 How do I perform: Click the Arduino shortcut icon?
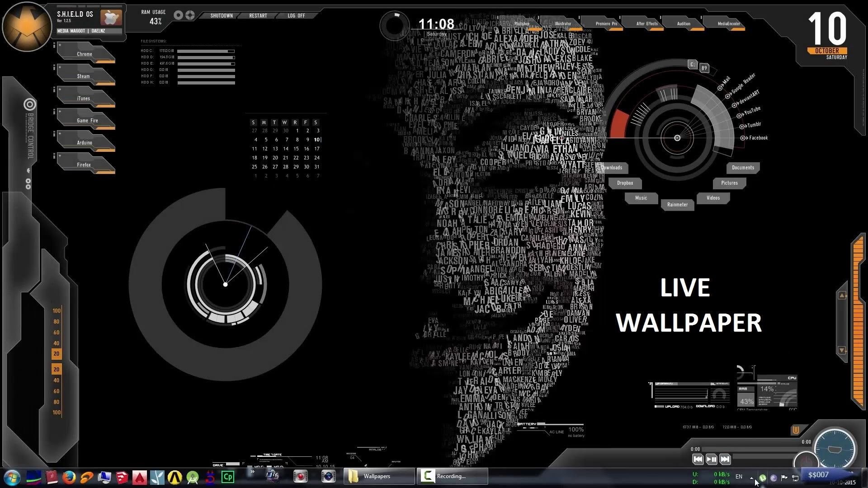pyautogui.click(x=84, y=142)
